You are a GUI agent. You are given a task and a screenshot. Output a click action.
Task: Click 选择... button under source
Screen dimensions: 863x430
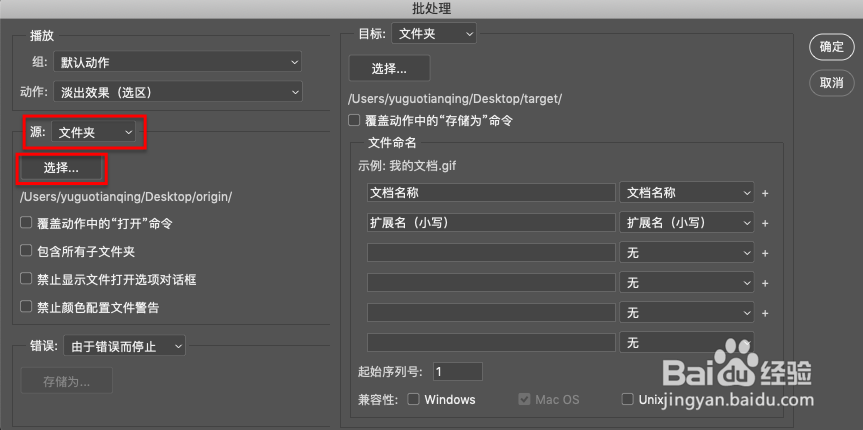(61, 168)
